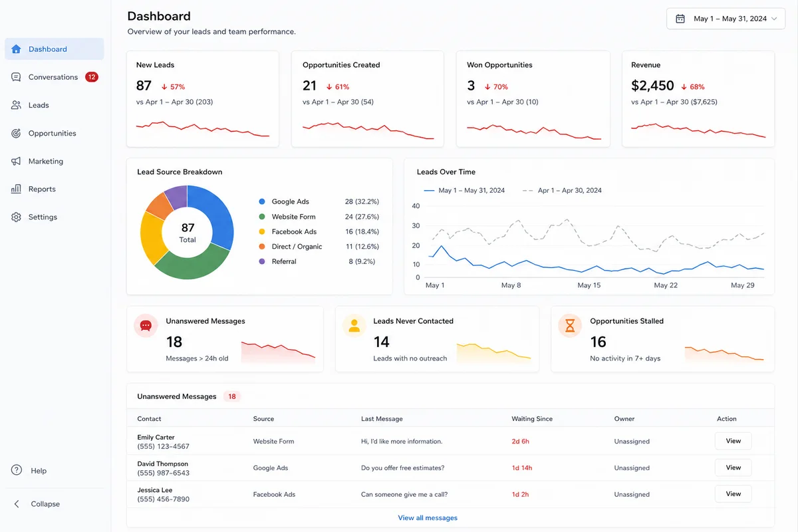Viewport: 798px width, 532px height.
Task: Click the Dashboard house icon in sidebar
Action: click(x=16, y=49)
